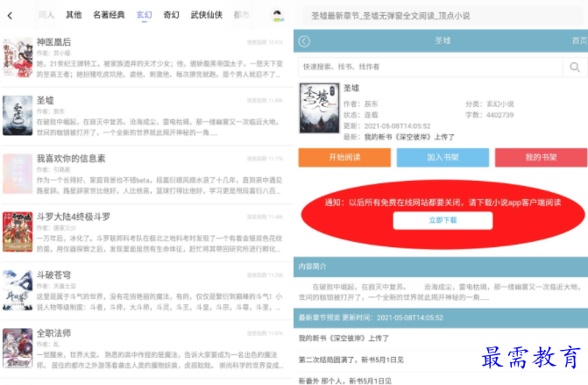Select the 全职法师 title
588x385 pixels.
click(53, 333)
